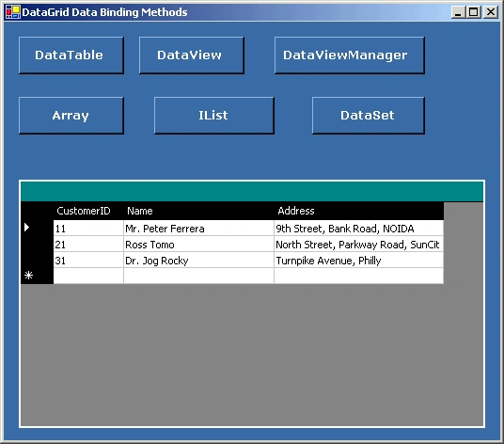Select the North Street, Parkway Road address cell
Viewport: 504px width, 444px height.
tap(358, 245)
